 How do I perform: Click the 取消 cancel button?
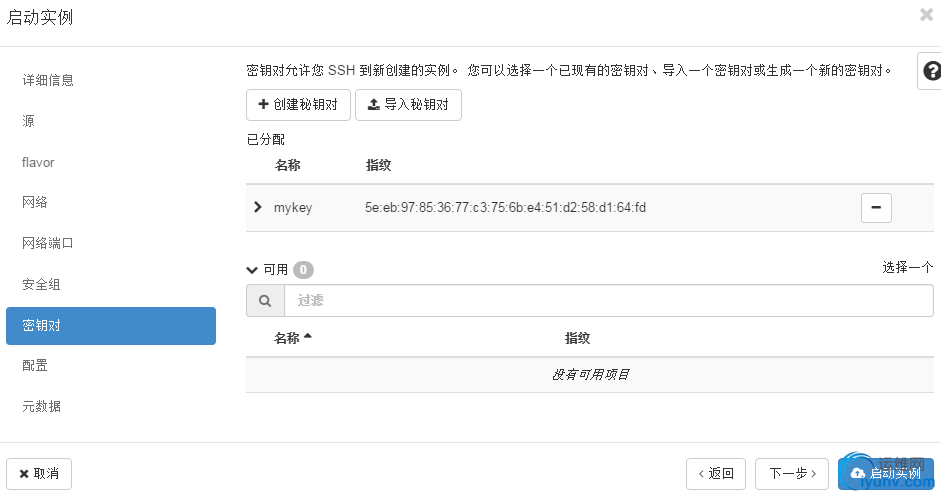(x=39, y=473)
